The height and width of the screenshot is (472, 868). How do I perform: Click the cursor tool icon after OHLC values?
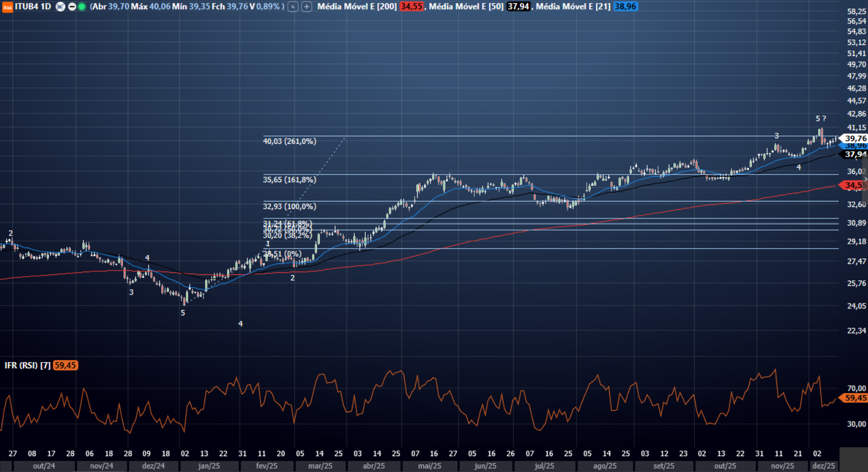tap(293, 7)
